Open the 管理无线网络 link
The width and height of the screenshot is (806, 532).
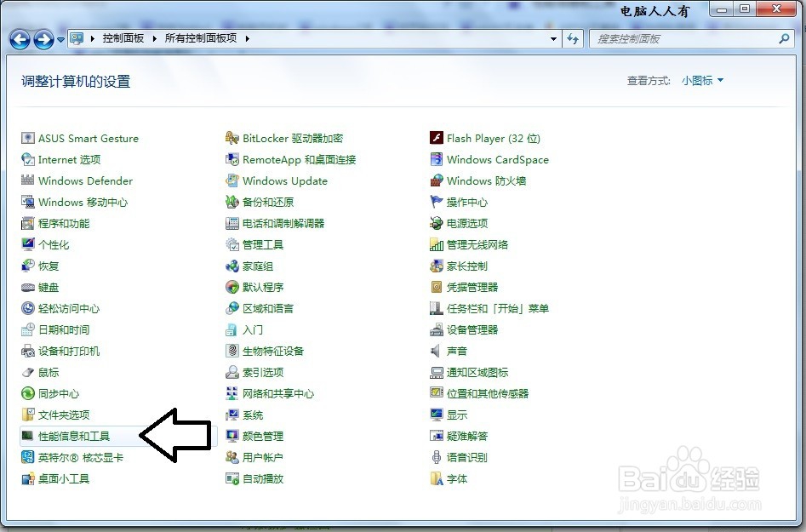click(477, 244)
